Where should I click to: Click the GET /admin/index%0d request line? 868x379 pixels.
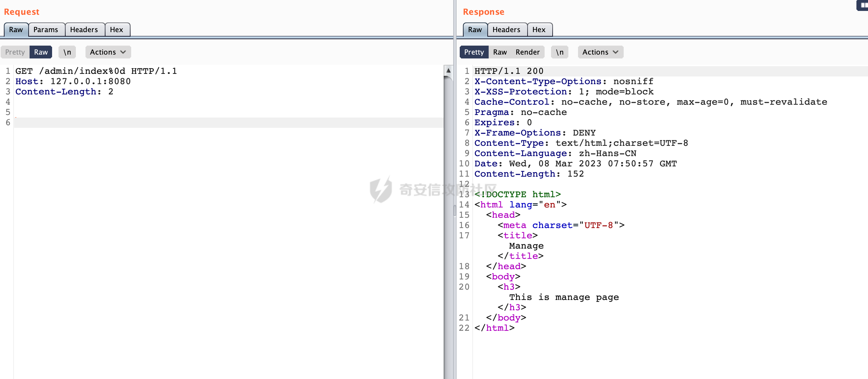point(96,71)
